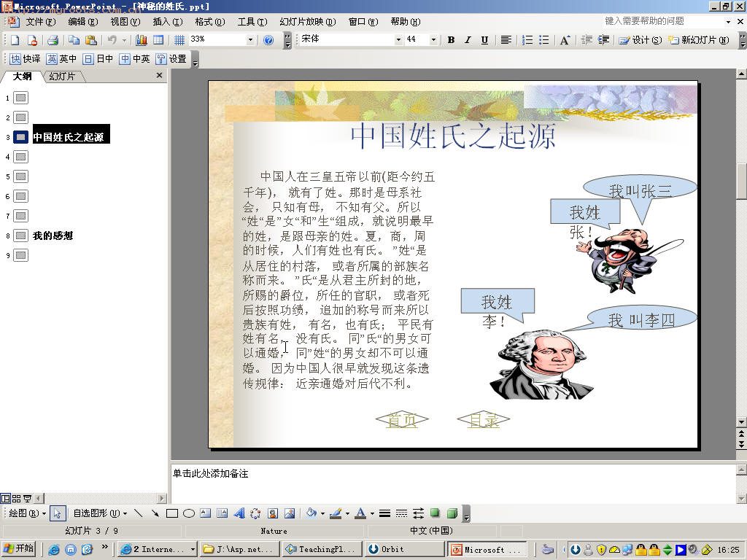
Task: Click the 首页 home link on the slide
Action: pos(402,420)
